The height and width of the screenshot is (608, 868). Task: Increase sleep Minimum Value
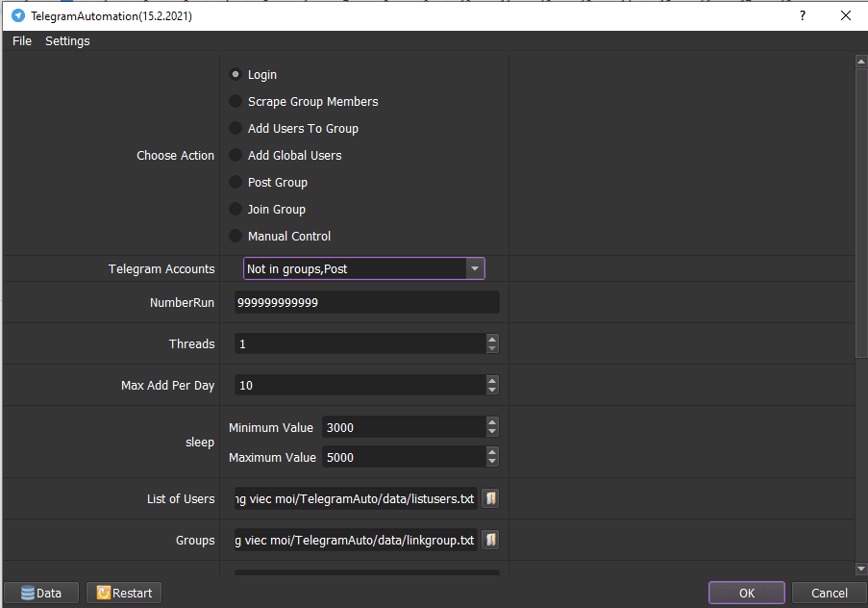point(491,422)
